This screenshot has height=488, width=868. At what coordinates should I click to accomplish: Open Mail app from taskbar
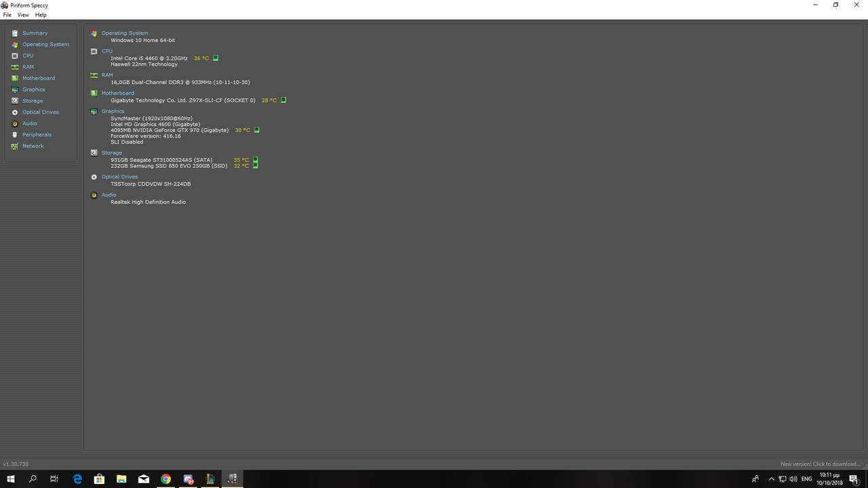pyautogui.click(x=144, y=479)
